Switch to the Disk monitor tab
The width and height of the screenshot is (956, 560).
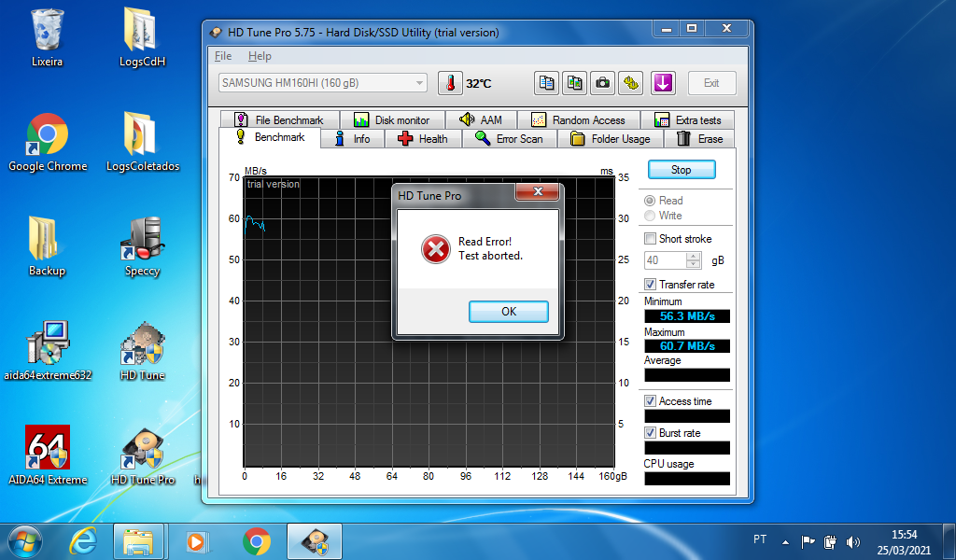coord(393,120)
